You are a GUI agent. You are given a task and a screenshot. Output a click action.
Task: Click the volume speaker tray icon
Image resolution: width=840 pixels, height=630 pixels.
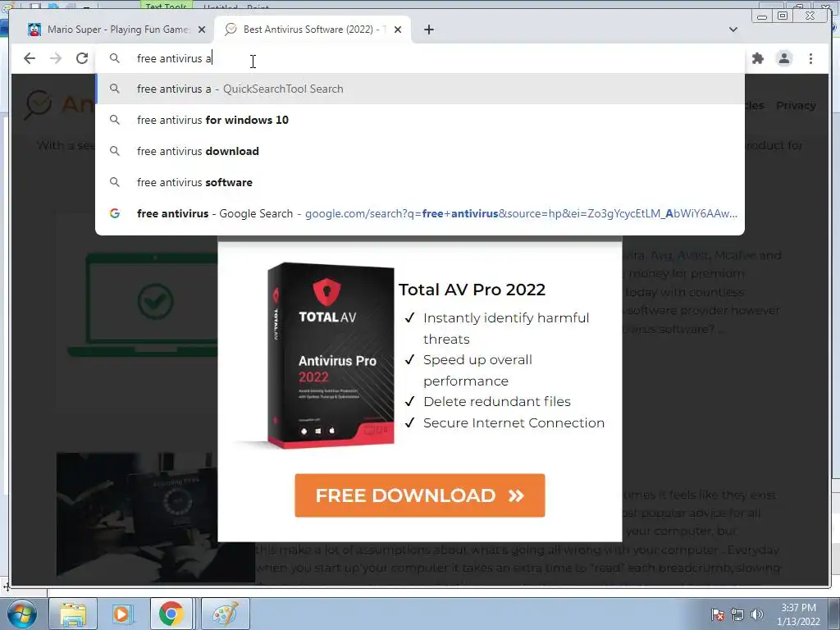tap(756, 614)
